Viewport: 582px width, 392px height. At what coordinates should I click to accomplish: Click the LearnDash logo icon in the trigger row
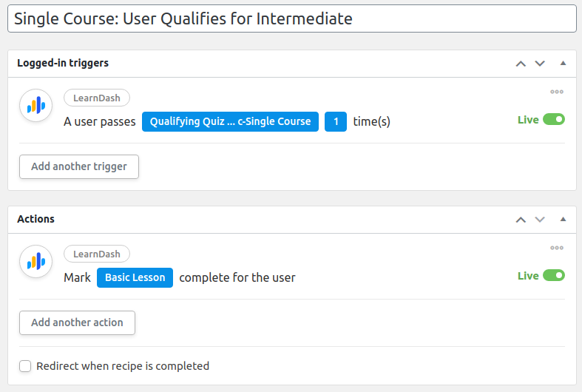(x=35, y=106)
